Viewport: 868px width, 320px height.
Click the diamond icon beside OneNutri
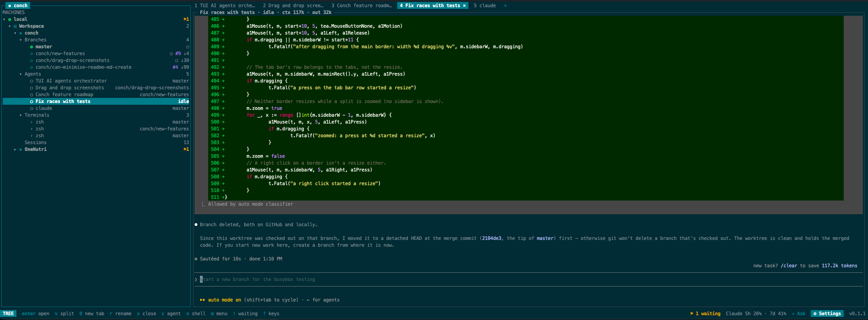pos(21,149)
